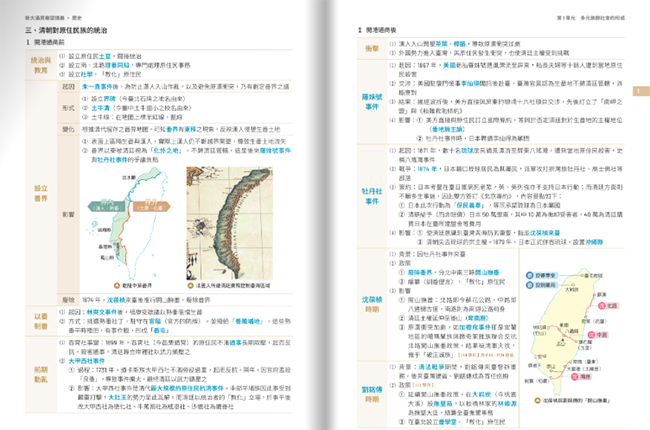Viewport: 650px width, 430px height.
Task: Click the brown page tab on right edge
Action: [641, 91]
